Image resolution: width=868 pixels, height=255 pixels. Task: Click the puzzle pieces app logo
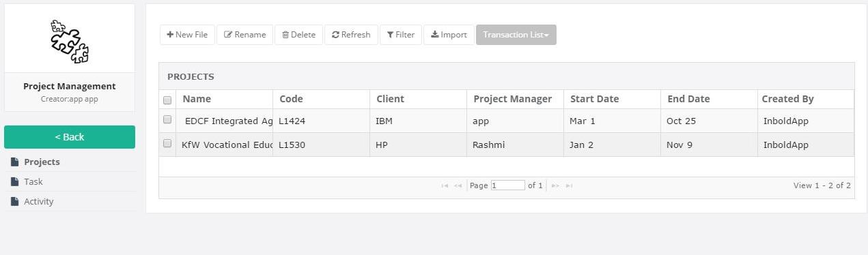point(70,41)
